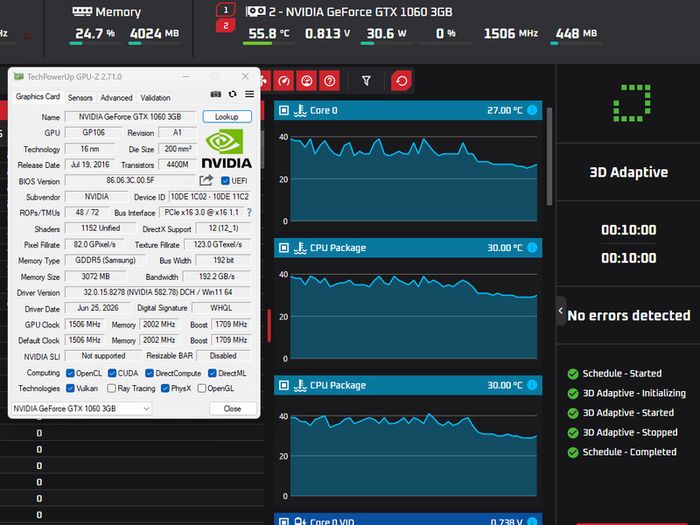Toggle the Ray Tracing checkbox
This screenshot has width=700, height=525.
(112, 388)
